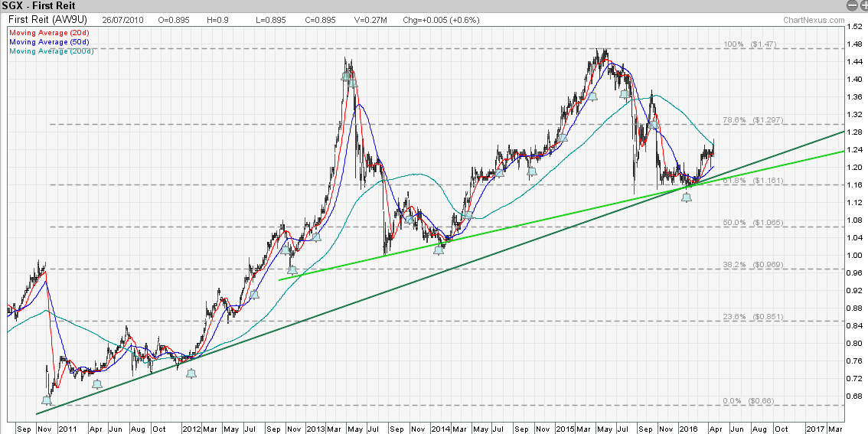Click the Chg=+0.005 (+0.6%) value
This screenshot has width=868, height=434.
point(441,20)
